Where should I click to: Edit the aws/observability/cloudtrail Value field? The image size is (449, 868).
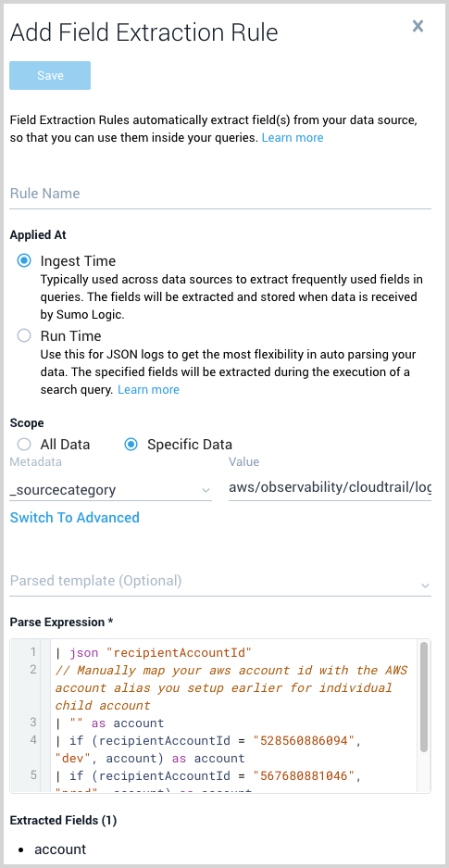tap(330, 488)
